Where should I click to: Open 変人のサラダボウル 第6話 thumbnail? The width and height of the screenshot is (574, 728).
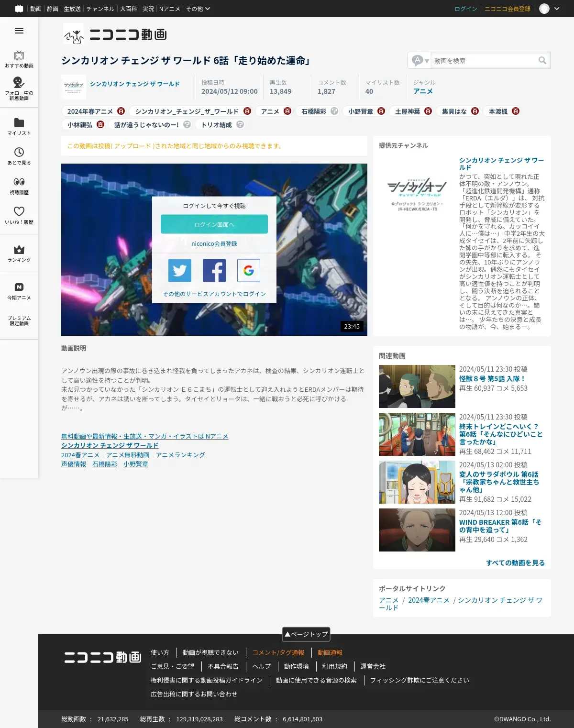(x=417, y=482)
